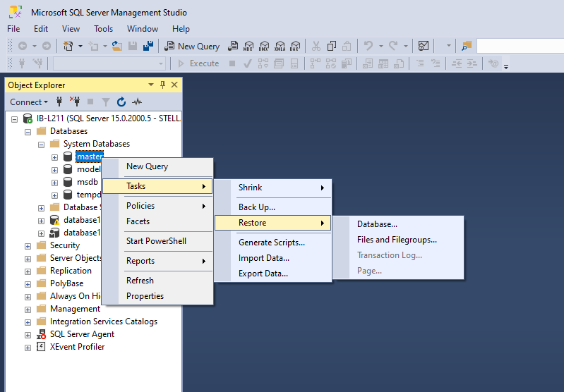Open the Connect dropdown in Object Explorer
The height and width of the screenshot is (392, 564).
point(29,102)
